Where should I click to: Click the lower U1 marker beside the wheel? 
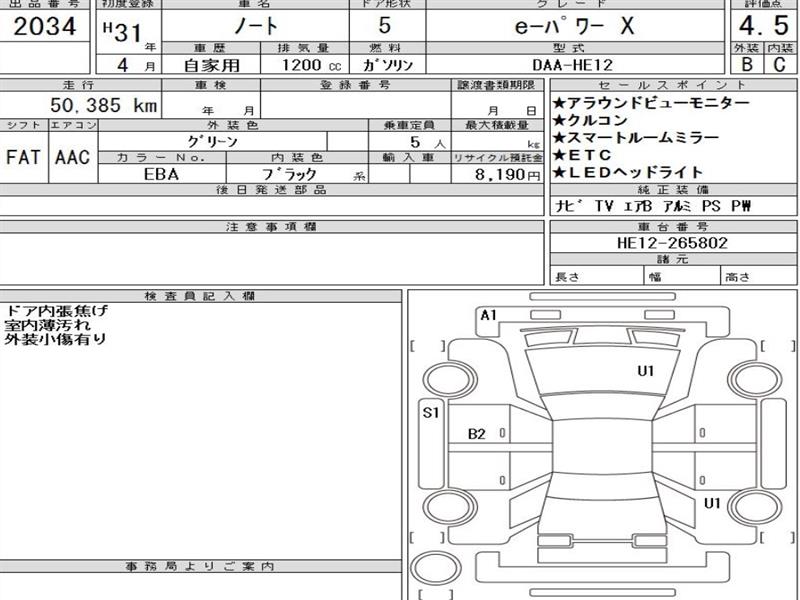[x=712, y=503]
